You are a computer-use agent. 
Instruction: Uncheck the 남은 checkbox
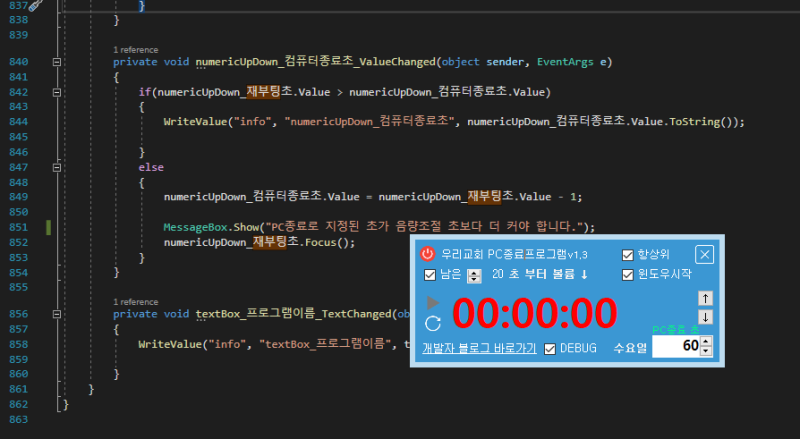[x=430, y=275]
